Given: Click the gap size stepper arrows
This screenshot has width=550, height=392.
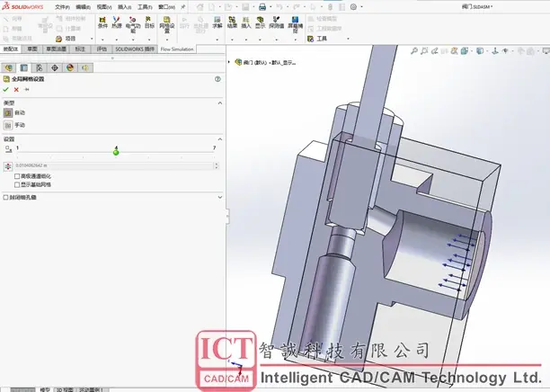Looking at the screenshot, I should pos(216,165).
